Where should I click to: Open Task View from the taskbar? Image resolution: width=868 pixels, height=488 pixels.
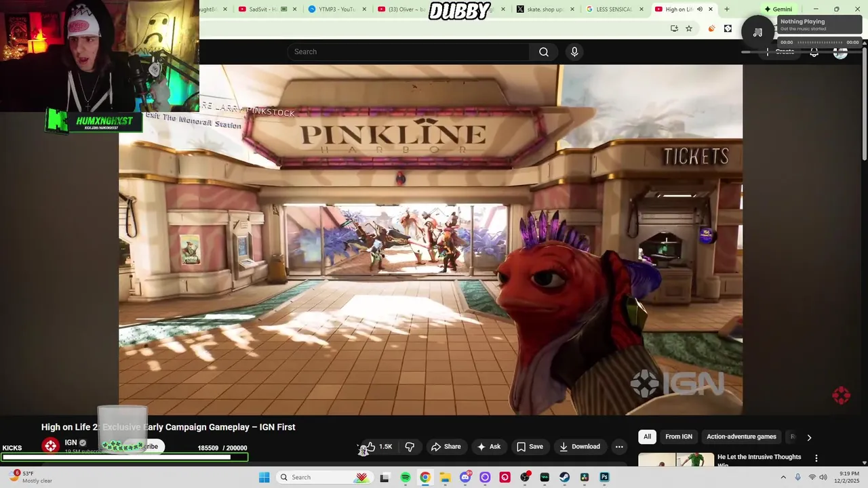point(385,477)
